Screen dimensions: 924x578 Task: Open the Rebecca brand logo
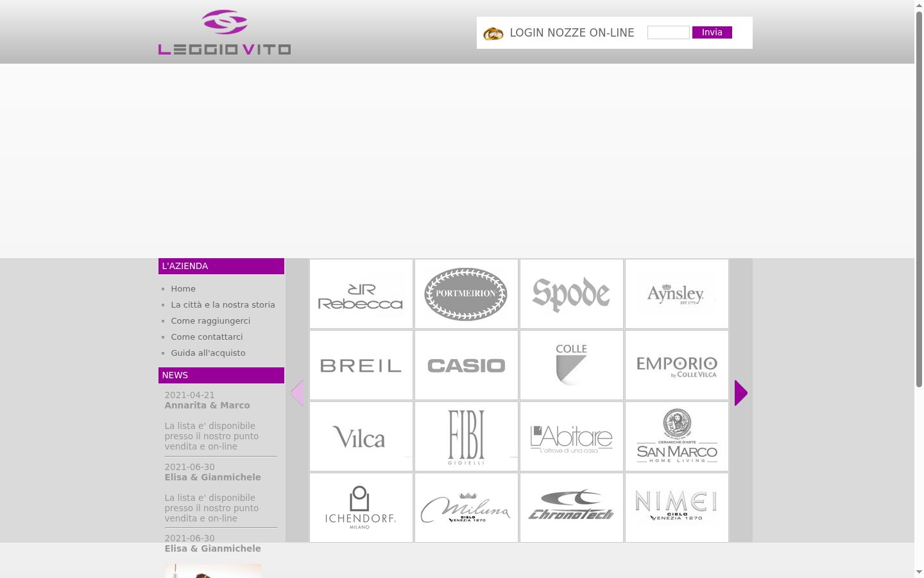tap(361, 294)
